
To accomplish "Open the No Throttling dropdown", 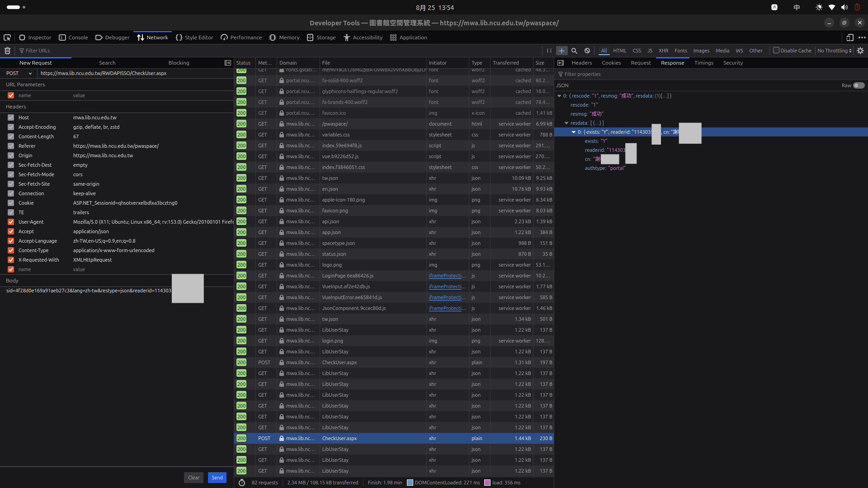I will click(835, 51).
